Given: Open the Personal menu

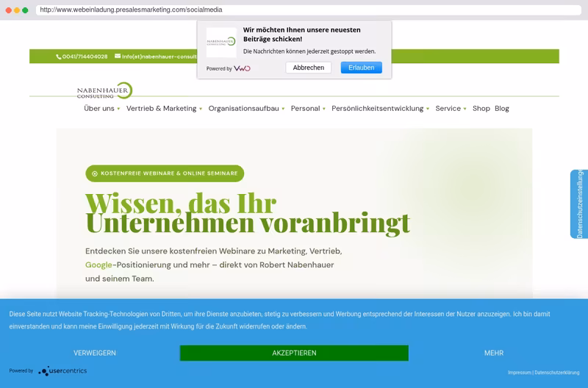Looking at the screenshot, I should point(305,108).
